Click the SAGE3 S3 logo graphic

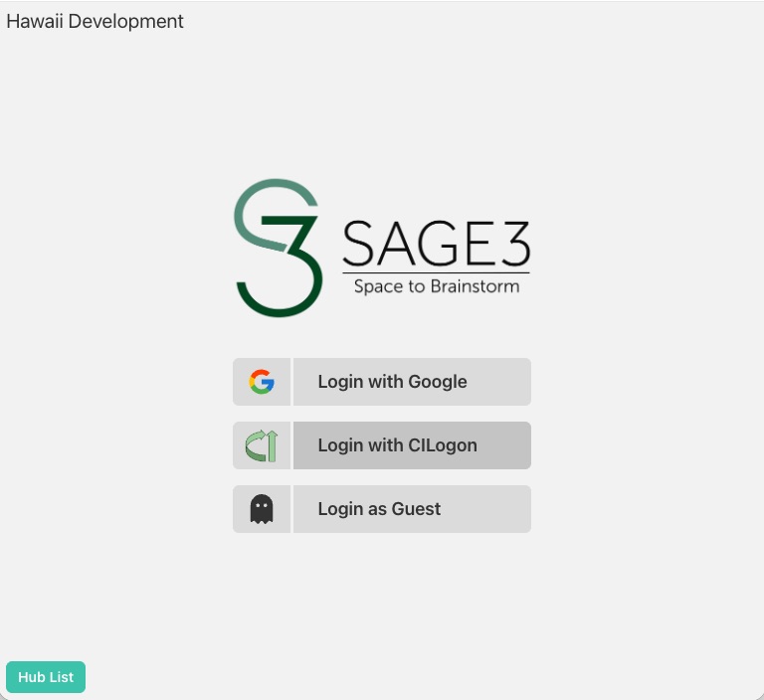click(x=279, y=248)
